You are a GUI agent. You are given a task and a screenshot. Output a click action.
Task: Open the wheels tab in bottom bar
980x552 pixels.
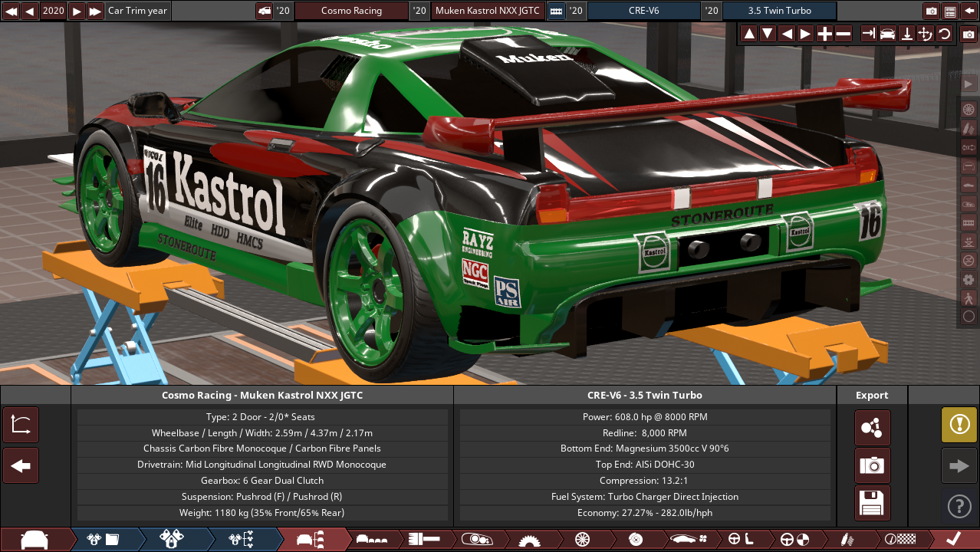[581, 540]
